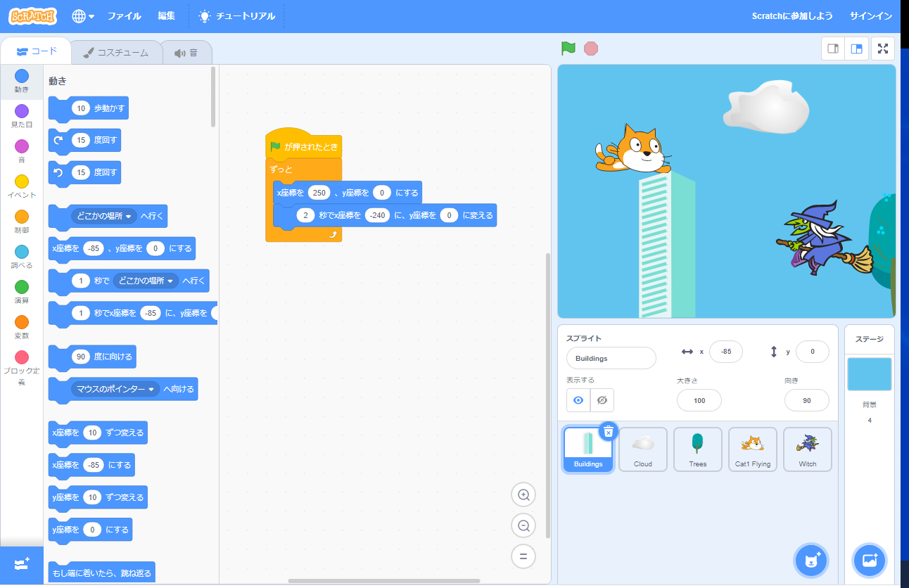Switch to the 音 tab
Image resolution: width=909 pixels, height=588 pixels.
tap(186, 52)
